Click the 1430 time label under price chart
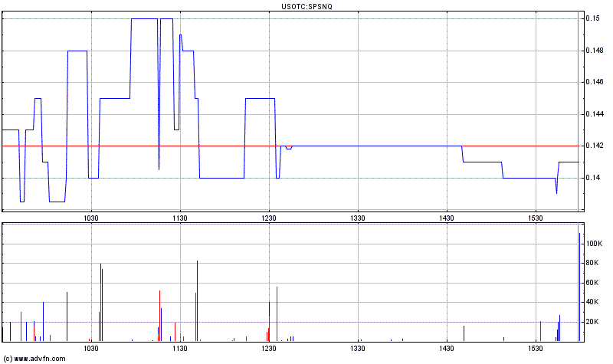The height and width of the screenshot is (364, 613). click(x=447, y=218)
